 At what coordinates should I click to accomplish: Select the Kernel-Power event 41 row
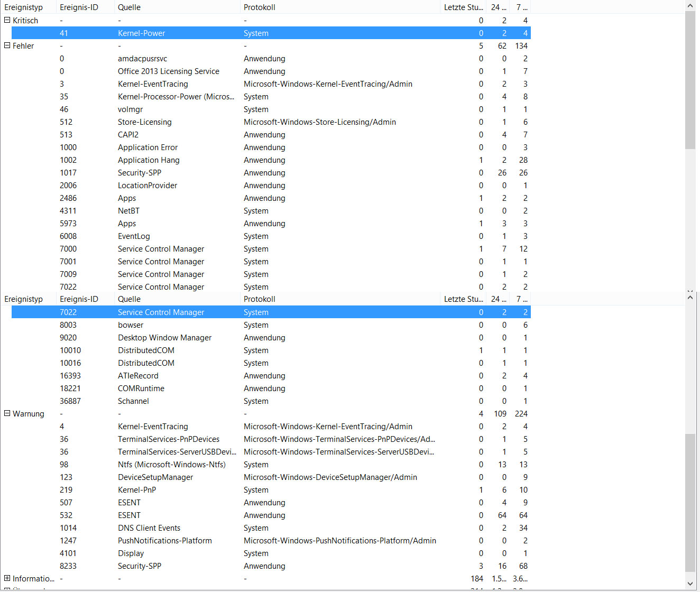[271, 33]
